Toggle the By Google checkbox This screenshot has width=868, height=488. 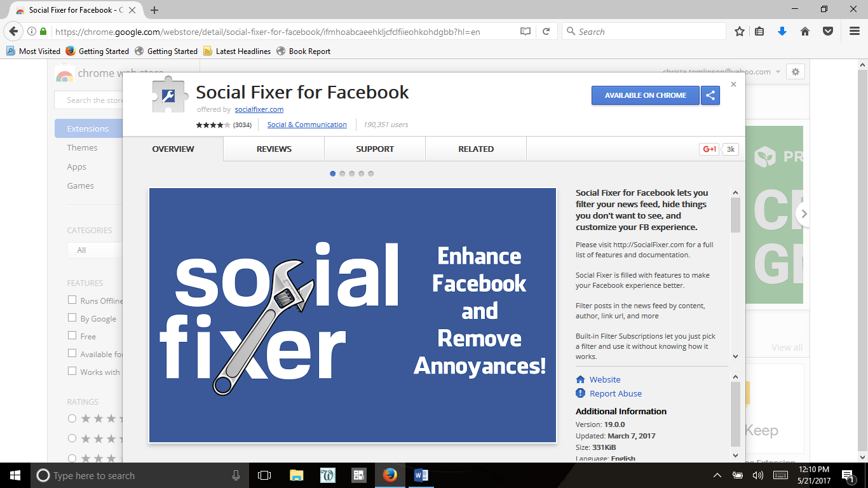click(x=72, y=318)
